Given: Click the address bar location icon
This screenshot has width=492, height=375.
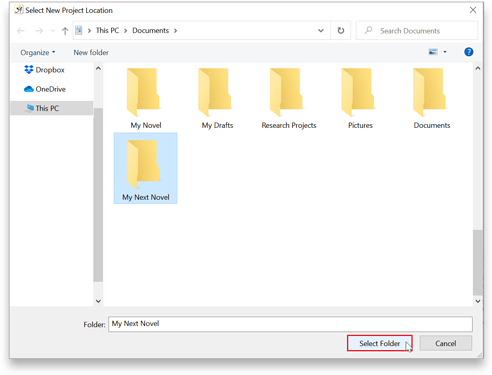Looking at the screenshot, I should 79,31.
